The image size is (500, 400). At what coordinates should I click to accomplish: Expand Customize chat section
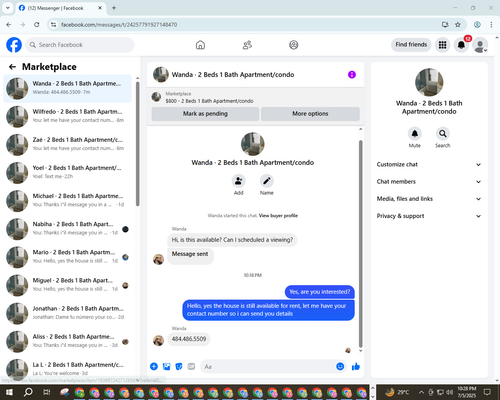pos(429,164)
